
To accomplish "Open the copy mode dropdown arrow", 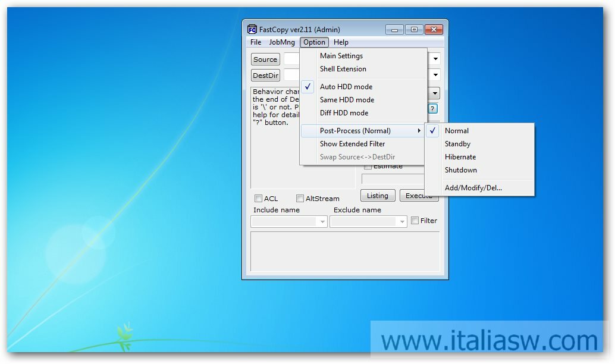I will pos(435,93).
